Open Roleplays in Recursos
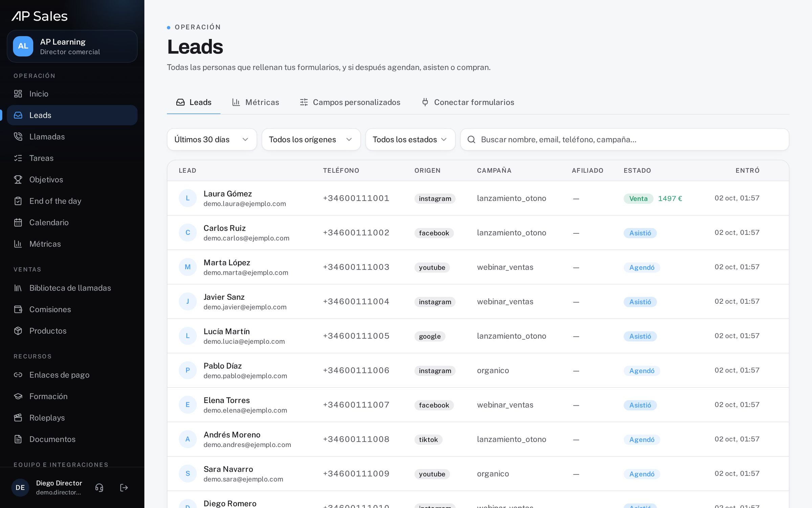Screen dimensions: 812x508 click(x=72, y=418)
